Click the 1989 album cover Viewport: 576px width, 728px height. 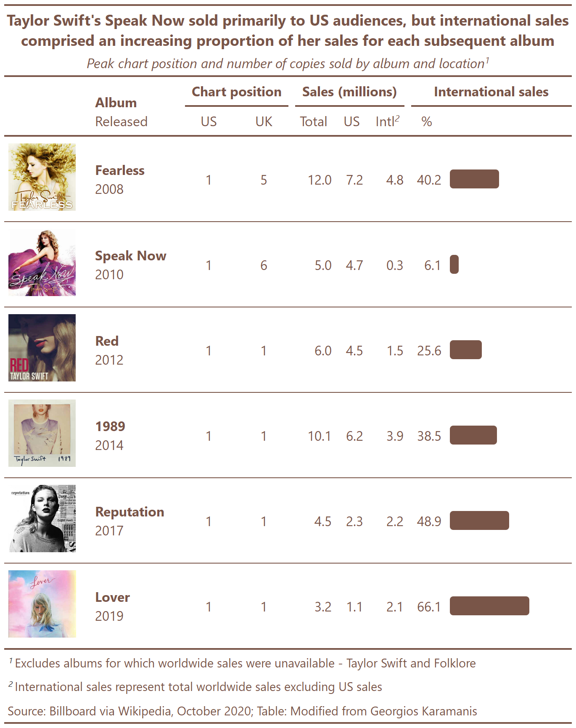pos(42,433)
